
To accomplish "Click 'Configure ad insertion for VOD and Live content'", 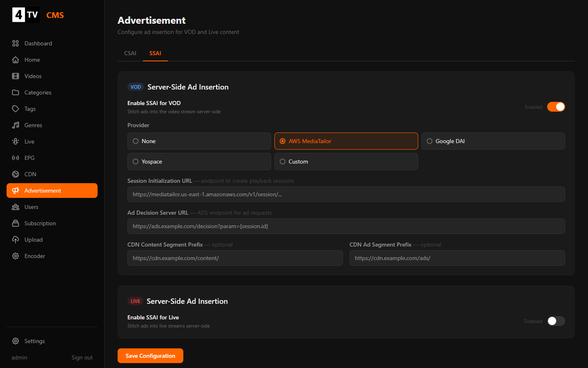I will click(178, 32).
